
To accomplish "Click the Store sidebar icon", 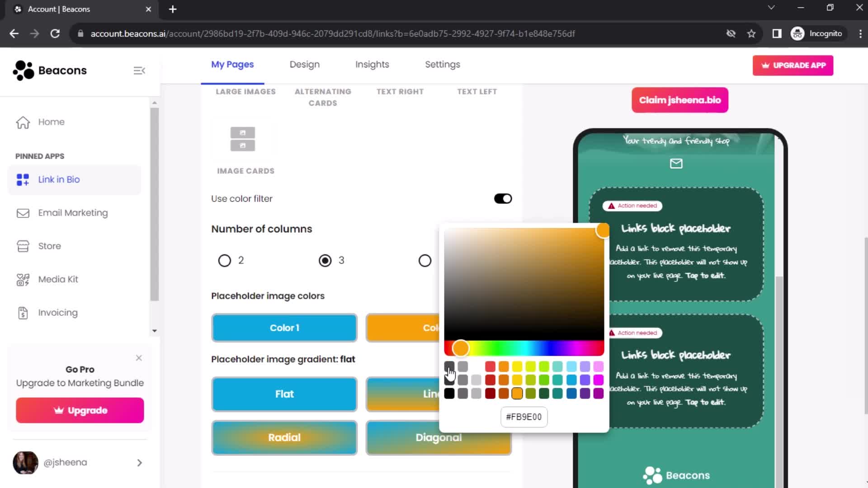I will (23, 246).
